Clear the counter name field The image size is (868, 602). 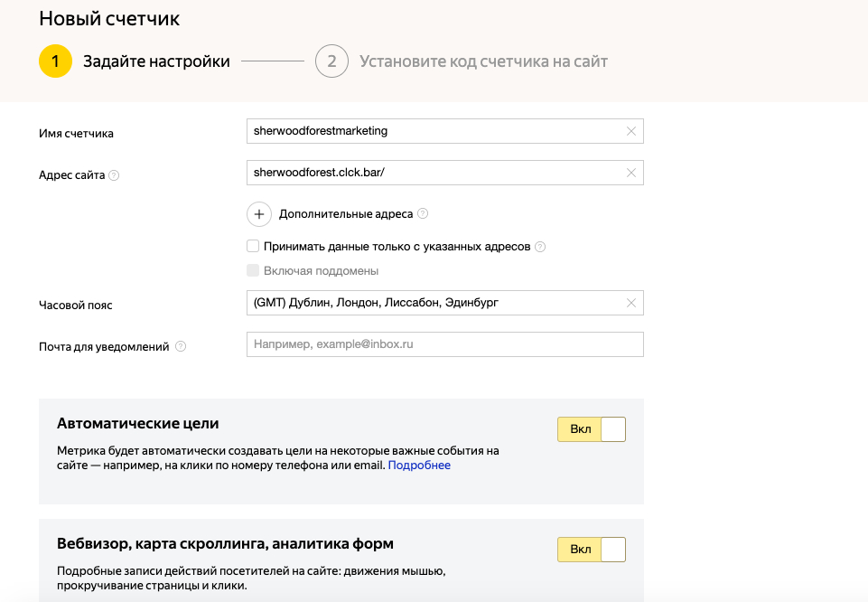[631, 131]
